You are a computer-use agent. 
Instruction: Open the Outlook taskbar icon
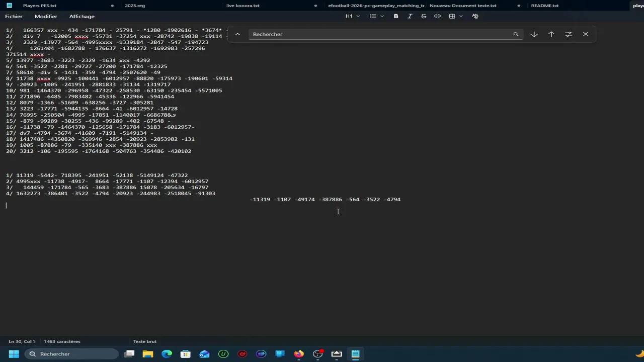[204, 354]
